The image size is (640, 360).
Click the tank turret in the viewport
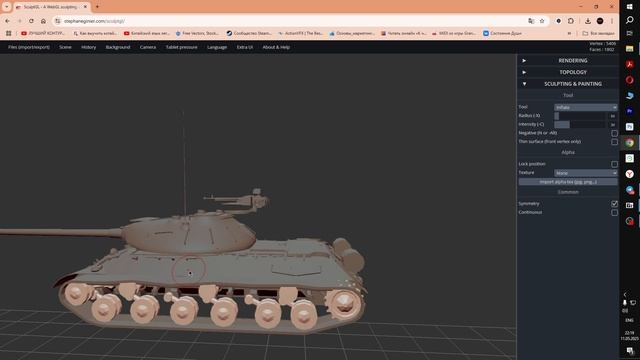pos(189,235)
